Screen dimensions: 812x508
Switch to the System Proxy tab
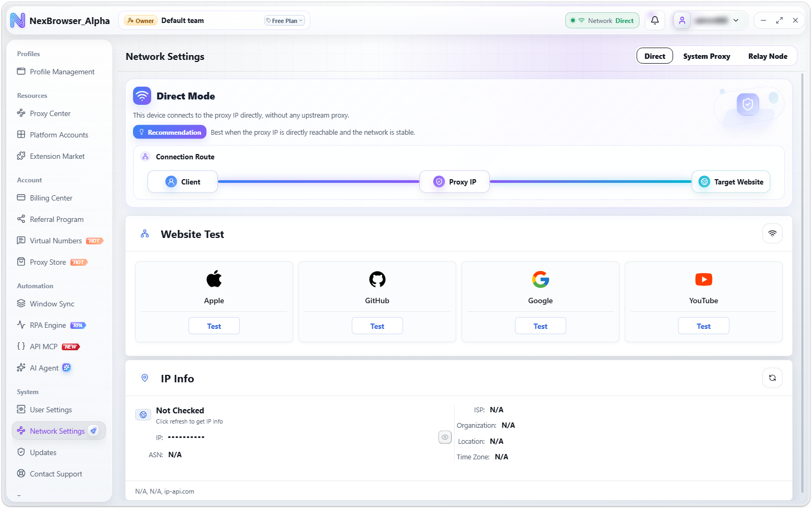(707, 56)
